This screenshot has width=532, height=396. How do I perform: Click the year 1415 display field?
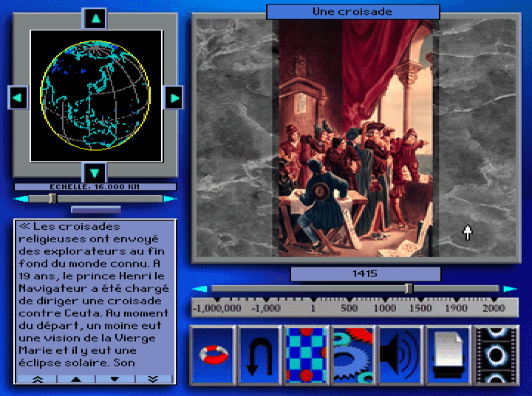[x=365, y=274]
